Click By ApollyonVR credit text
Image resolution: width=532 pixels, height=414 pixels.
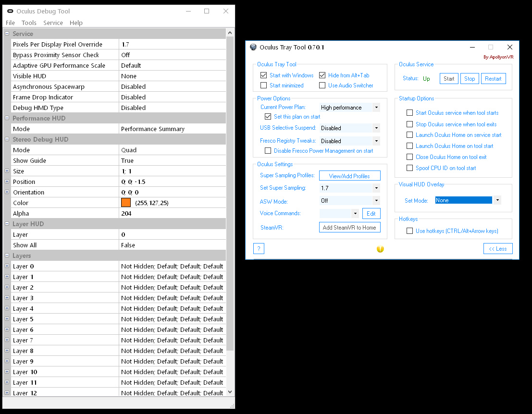click(498, 57)
